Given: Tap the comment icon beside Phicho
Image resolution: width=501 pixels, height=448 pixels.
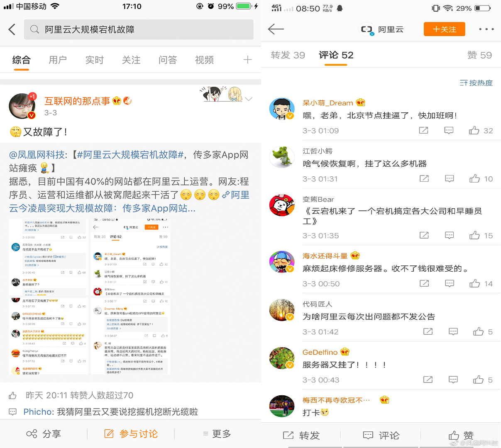Looking at the screenshot, I should pos(13,412).
